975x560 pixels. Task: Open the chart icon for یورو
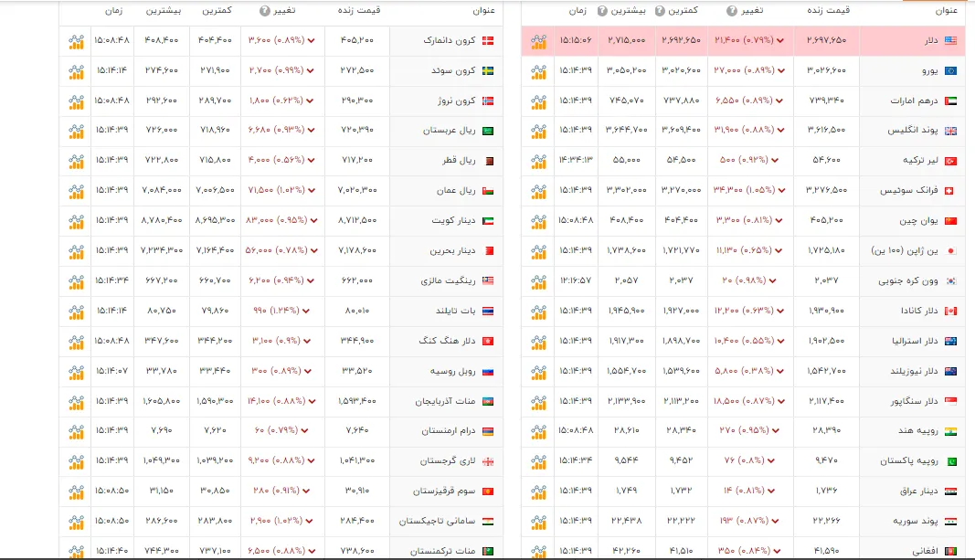pos(538,71)
